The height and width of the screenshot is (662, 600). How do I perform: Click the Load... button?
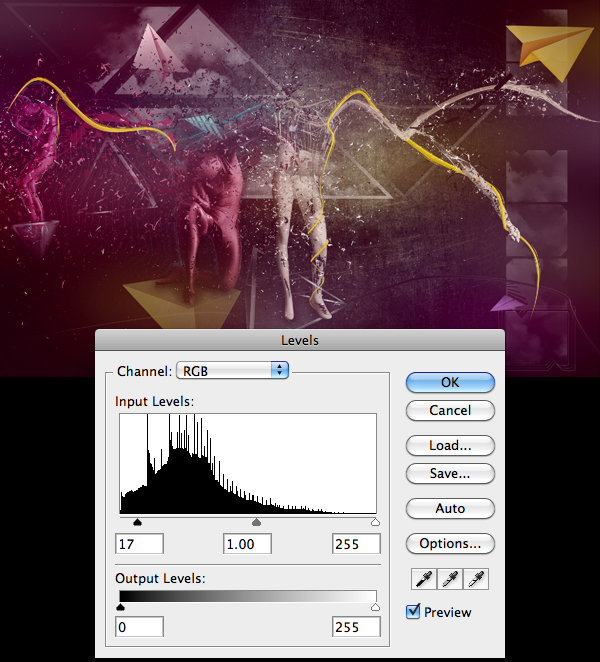450,445
